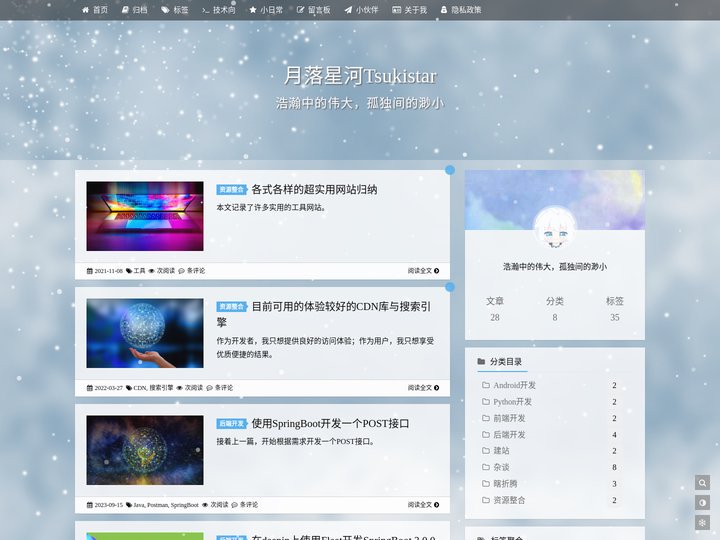Image resolution: width=720 pixels, height=540 pixels.
Task: Click the 2023-09-15 date on the SpringBoot article
Action: tap(108, 505)
